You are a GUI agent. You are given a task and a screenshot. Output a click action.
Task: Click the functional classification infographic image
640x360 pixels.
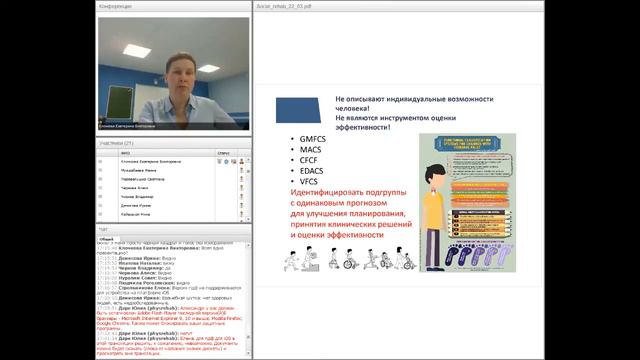[468, 203]
